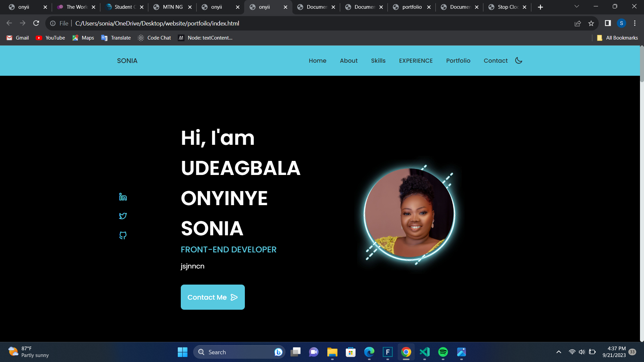Toggle the browser side panel

[x=608, y=23]
